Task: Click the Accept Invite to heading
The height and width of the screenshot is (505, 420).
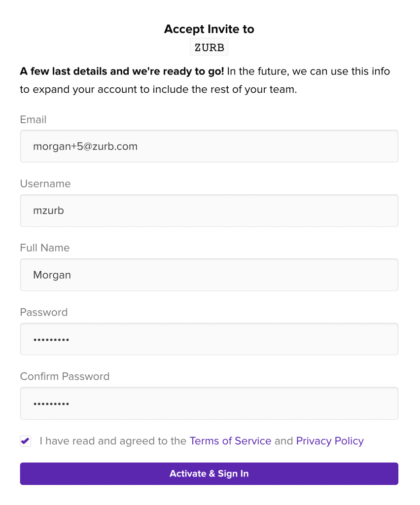Action: pyautogui.click(x=209, y=29)
